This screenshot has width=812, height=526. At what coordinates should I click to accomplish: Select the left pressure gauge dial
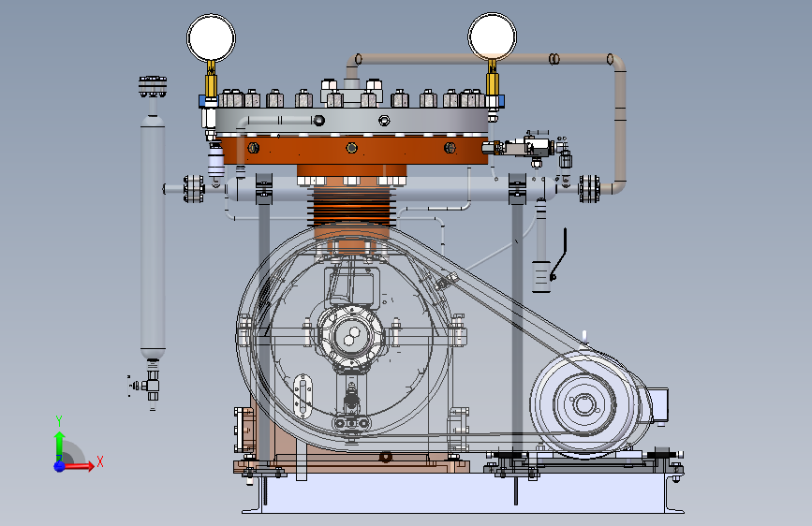point(212,37)
